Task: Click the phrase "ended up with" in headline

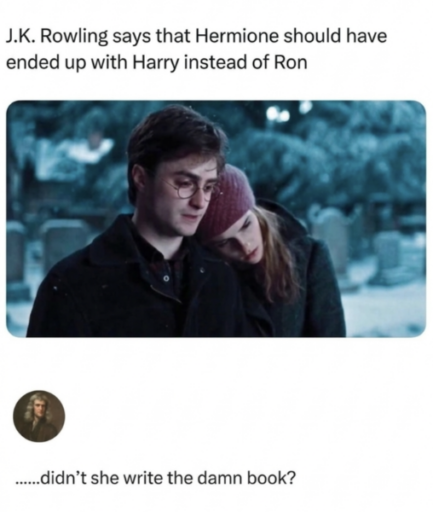Action: point(68,64)
